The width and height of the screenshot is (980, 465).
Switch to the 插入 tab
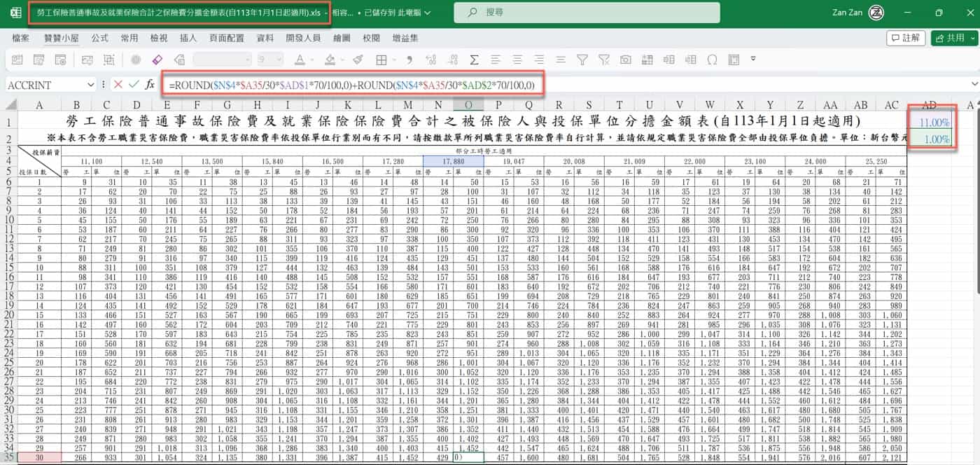[188, 38]
